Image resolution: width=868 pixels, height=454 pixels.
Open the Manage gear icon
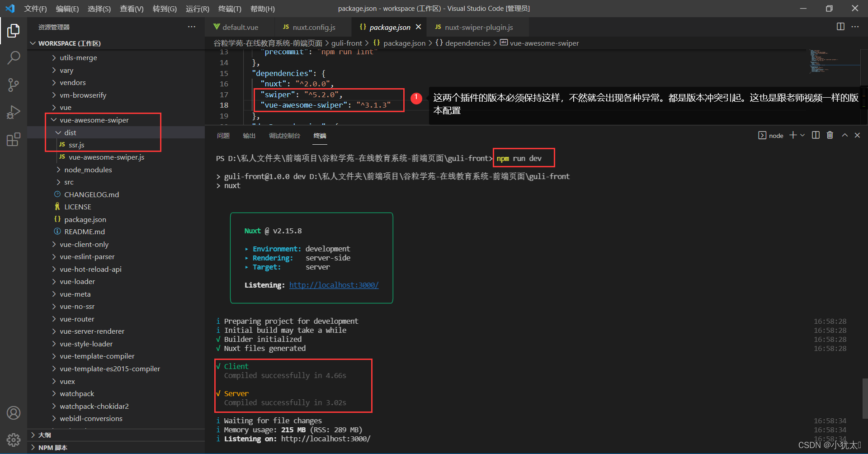[x=14, y=440]
